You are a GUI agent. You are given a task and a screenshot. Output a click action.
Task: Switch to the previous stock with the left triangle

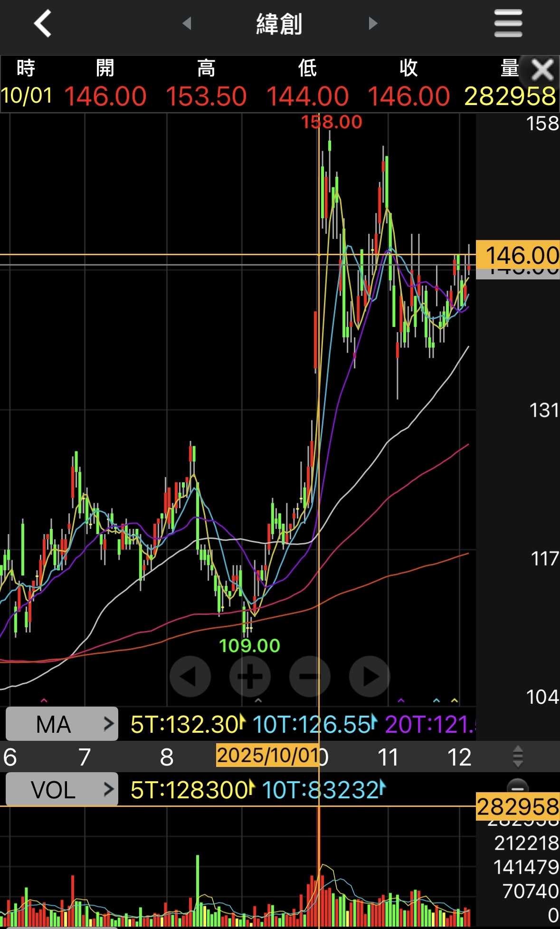pos(187,23)
